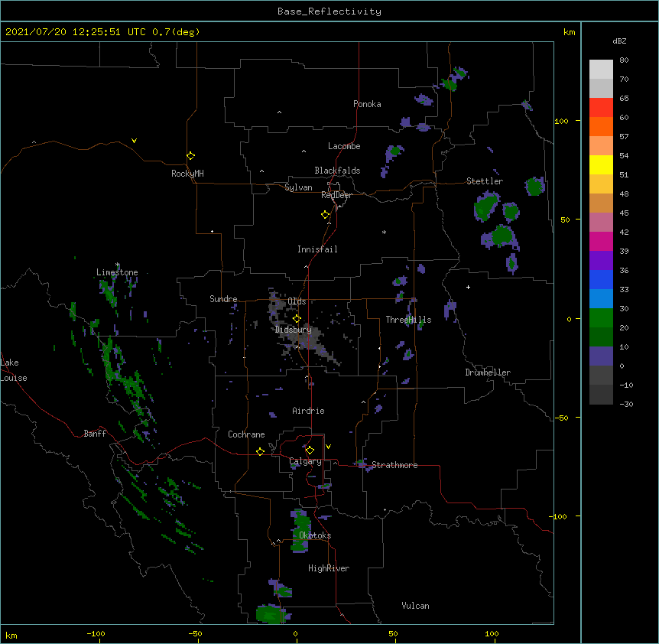Click the Airdrie city label

[309, 411]
